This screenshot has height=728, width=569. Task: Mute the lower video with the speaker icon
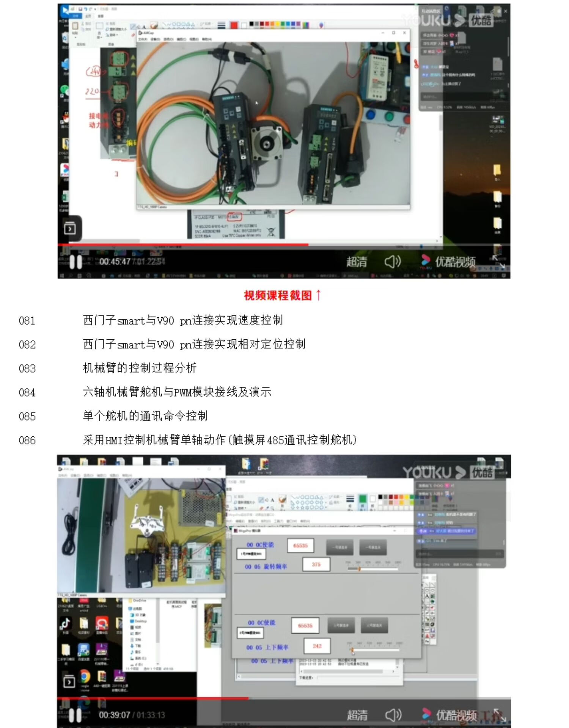coord(393,715)
